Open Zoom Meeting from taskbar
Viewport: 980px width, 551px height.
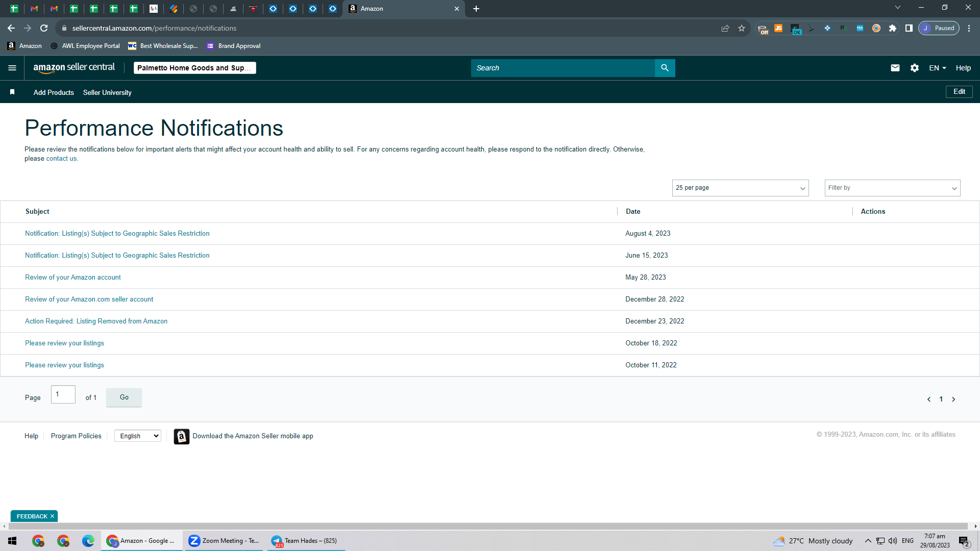(x=224, y=541)
